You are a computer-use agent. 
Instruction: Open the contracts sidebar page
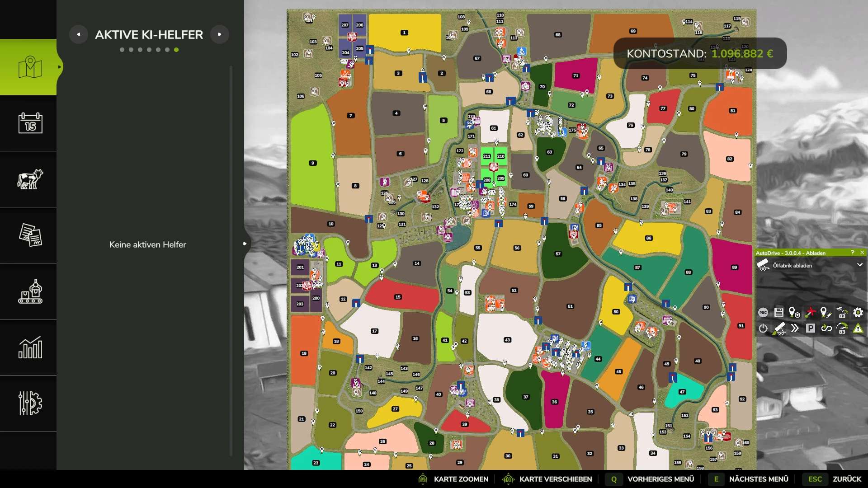(30, 235)
